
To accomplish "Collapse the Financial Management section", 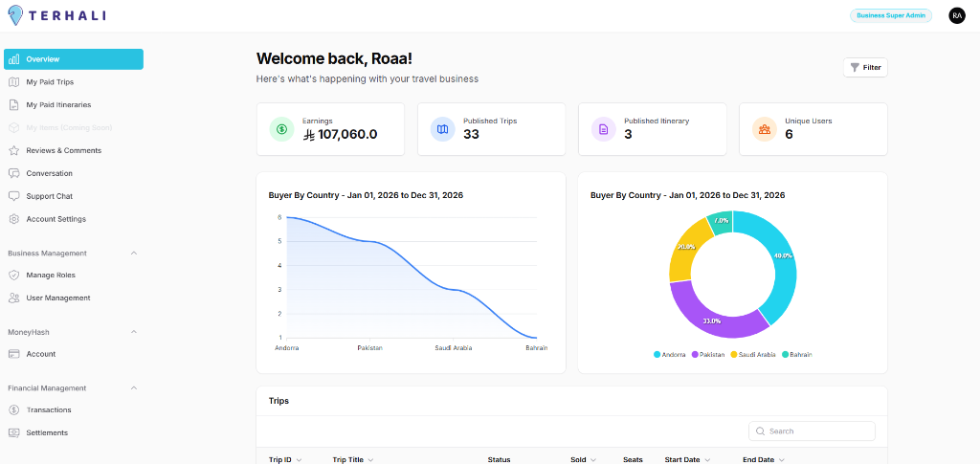I will [x=133, y=388].
